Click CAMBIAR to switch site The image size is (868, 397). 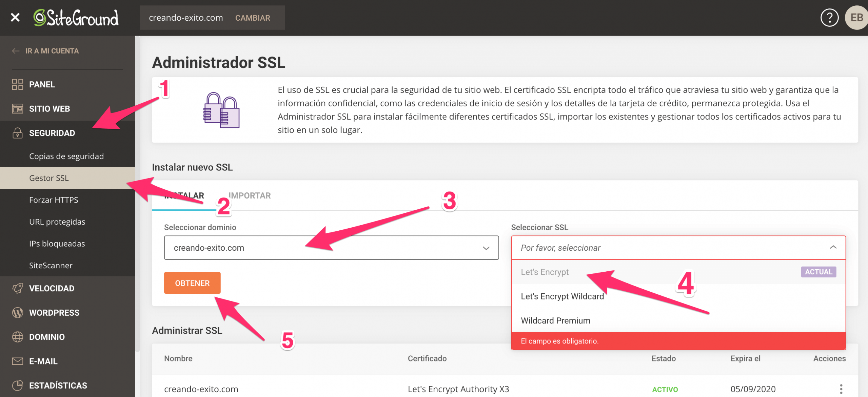tap(253, 18)
